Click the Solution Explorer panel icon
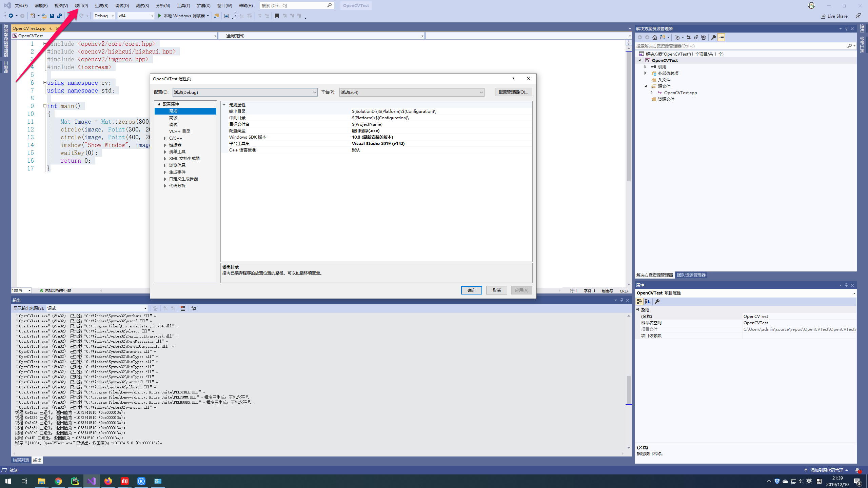Image resolution: width=868 pixels, height=488 pixels. pyautogui.click(x=654, y=275)
